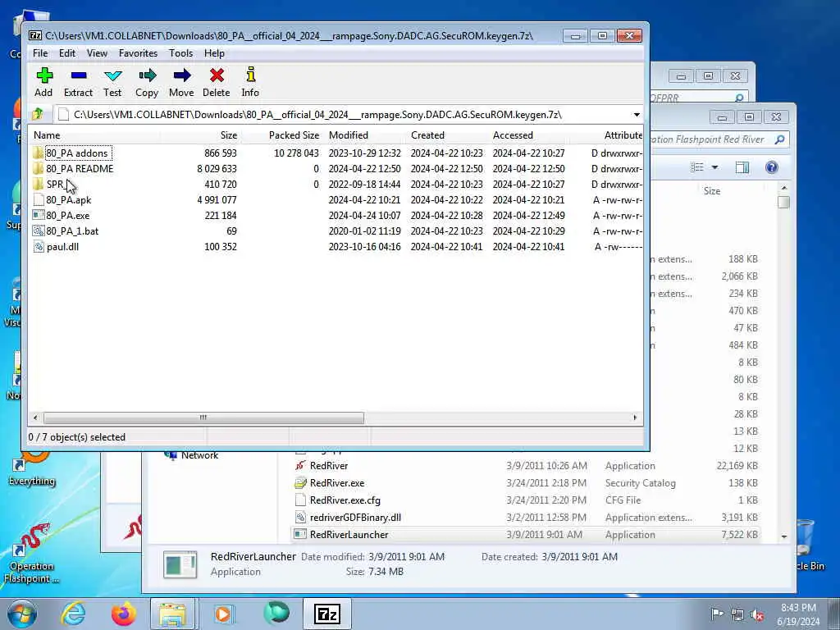840x630 pixels.
Task: Click the Action Center flag tray icon
Action: tap(717, 614)
